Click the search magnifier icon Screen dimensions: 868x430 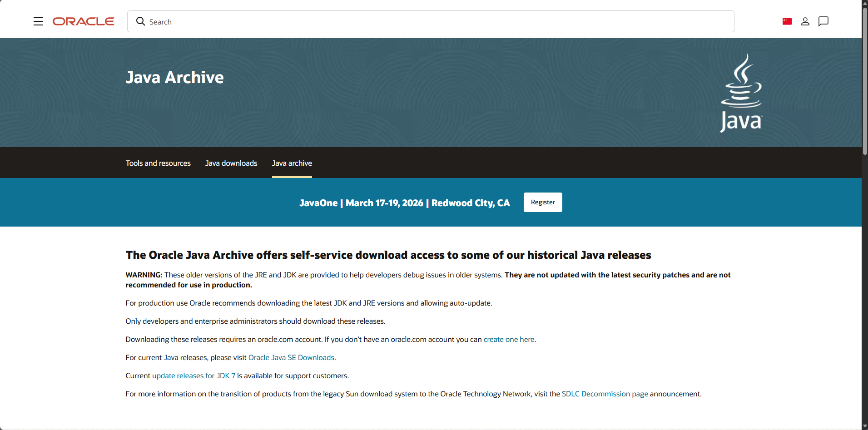click(141, 21)
